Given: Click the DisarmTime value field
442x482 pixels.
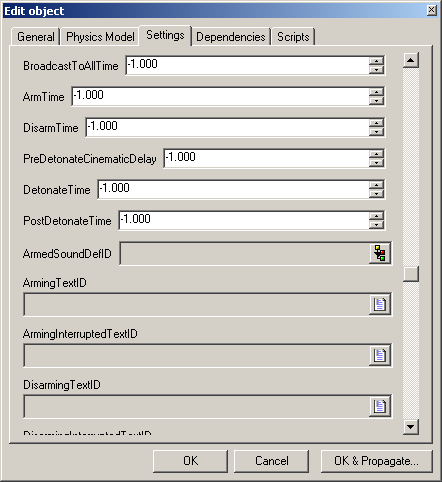Looking at the screenshot, I should [227, 127].
